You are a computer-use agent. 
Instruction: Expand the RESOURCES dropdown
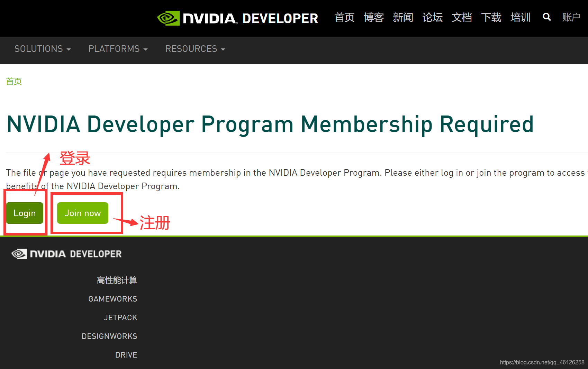click(195, 49)
